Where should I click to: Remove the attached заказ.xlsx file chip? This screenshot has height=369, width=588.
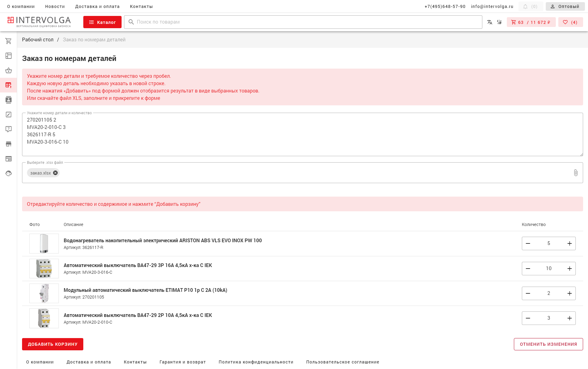tap(55, 173)
